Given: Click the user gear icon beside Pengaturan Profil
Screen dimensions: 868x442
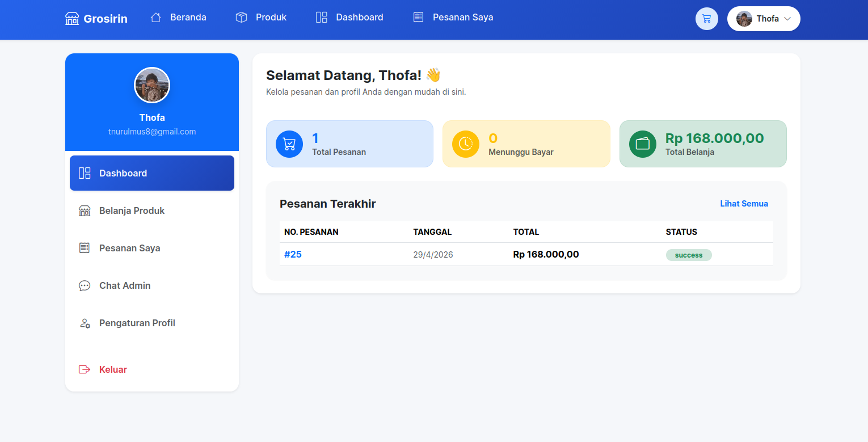Looking at the screenshot, I should click(x=85, y=323).
